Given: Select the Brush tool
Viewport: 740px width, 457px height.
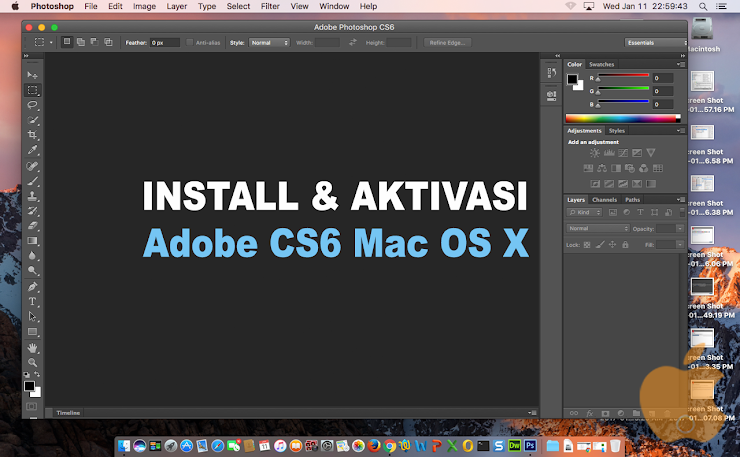Looking at the screenshot, I should (x=32, y=181).
